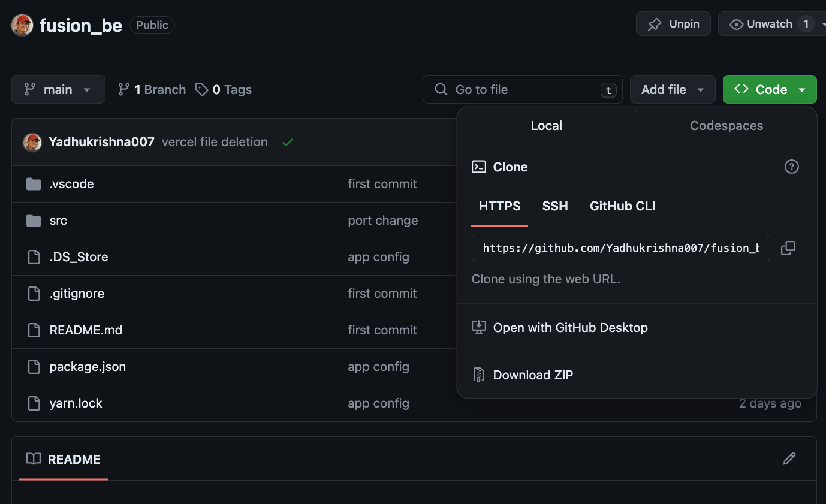Click the file icon for .DS_Store
The width and height of the screenshot is (826, 504).
[34, 257]
